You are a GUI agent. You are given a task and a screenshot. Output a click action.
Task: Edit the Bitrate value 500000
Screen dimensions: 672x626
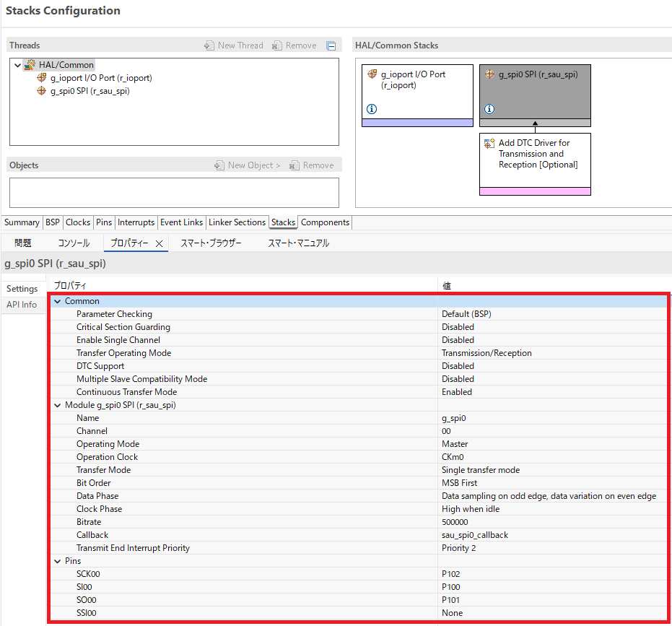(x=455, y=522)
